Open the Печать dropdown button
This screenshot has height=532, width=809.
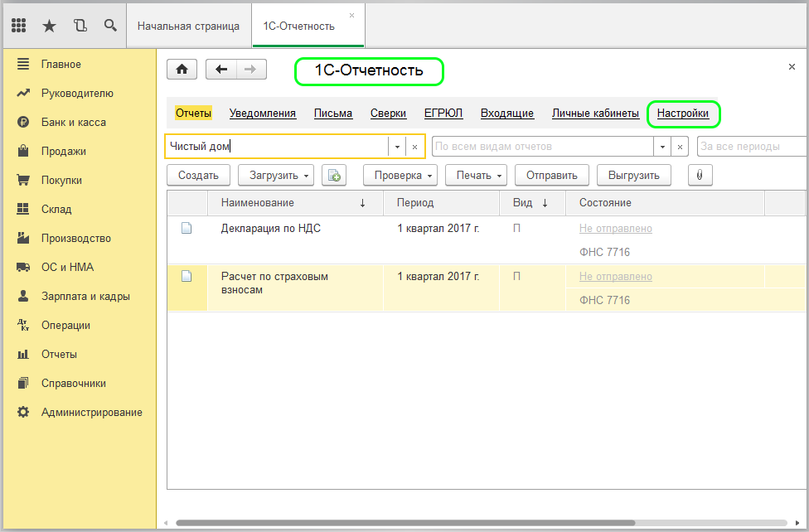pos(477,176)
